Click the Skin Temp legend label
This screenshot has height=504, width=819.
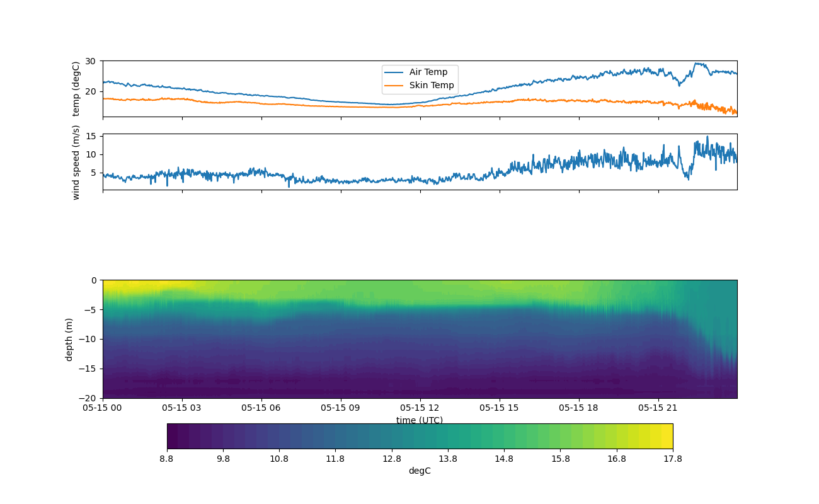tap(432, 86)
